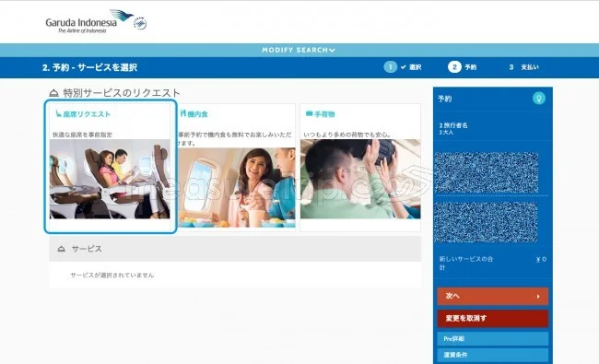Image resolution: width=599 pixels, height=364 pixels.
Task: Click いつもより多めの荷物でも安心 description
Action: tap(346, 135)
